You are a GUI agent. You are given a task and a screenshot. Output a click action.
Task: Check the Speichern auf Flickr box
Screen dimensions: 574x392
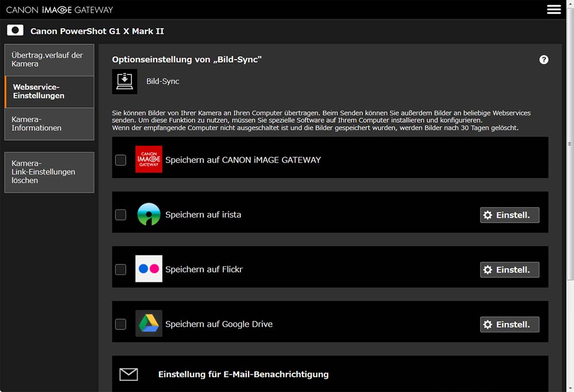121,269
